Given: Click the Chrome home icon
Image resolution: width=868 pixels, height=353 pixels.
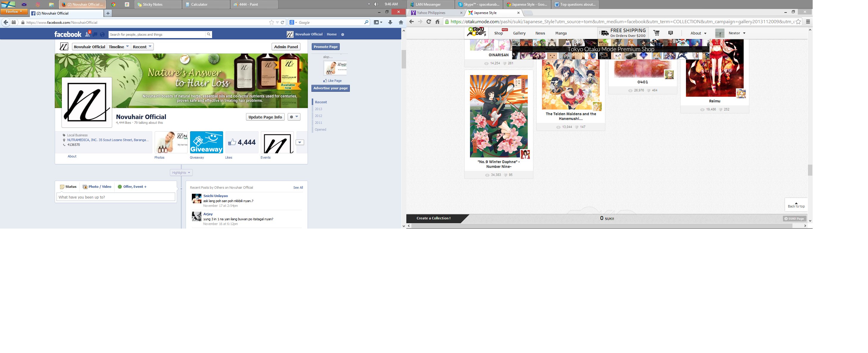Looking at the screenshot, I should 437,21.
